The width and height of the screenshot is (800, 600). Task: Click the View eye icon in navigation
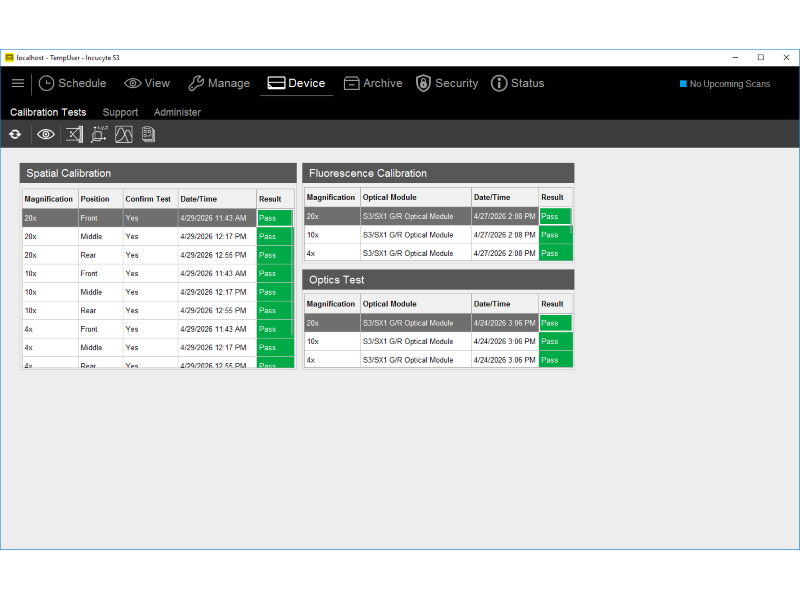[x=133, y=83]
